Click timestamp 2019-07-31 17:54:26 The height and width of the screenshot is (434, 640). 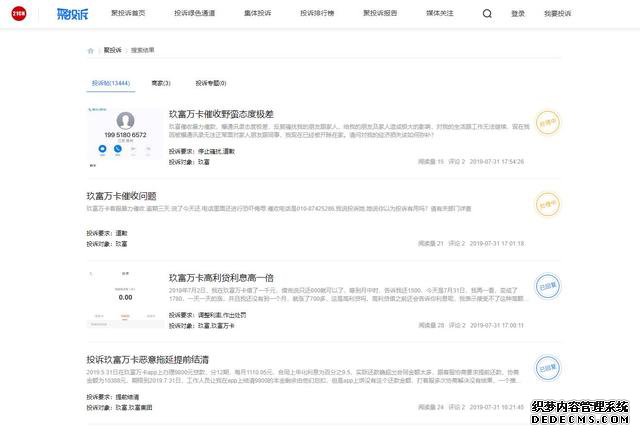coord(497,162)
